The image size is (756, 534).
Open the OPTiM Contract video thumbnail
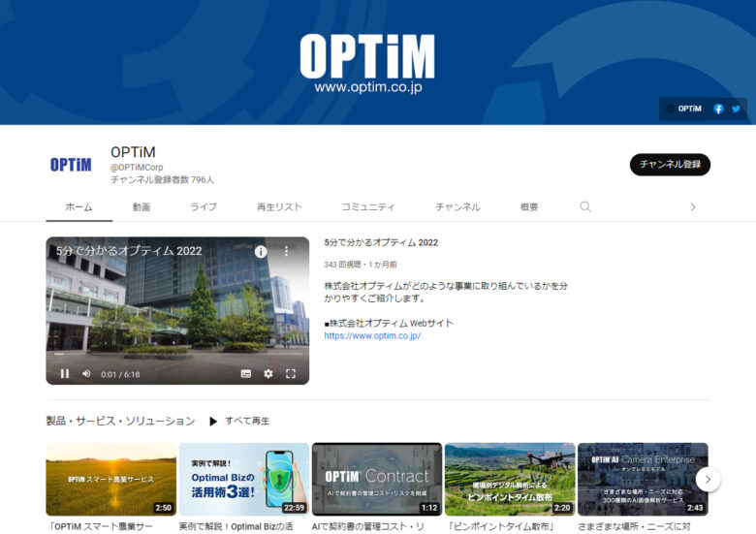[377, 480]
